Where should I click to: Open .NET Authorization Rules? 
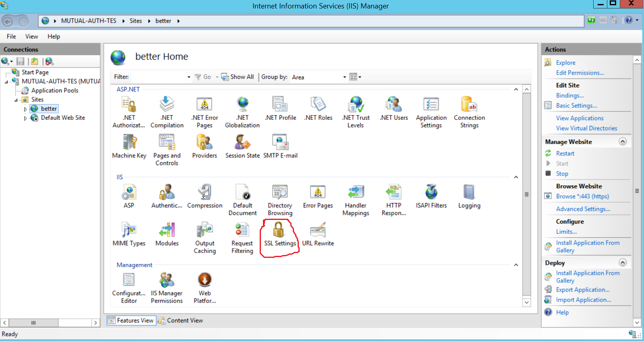(x=129, y=112)
